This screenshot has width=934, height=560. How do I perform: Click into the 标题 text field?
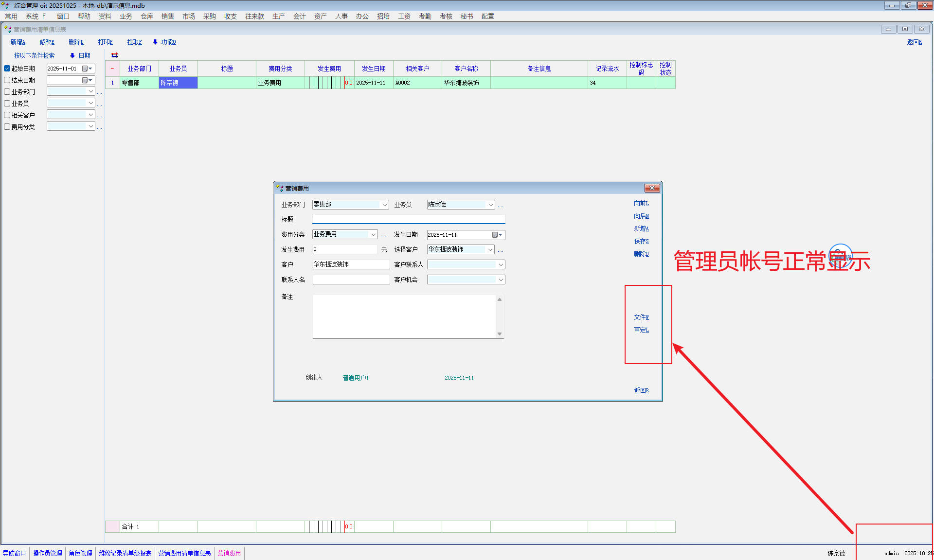tap(409, 219)
